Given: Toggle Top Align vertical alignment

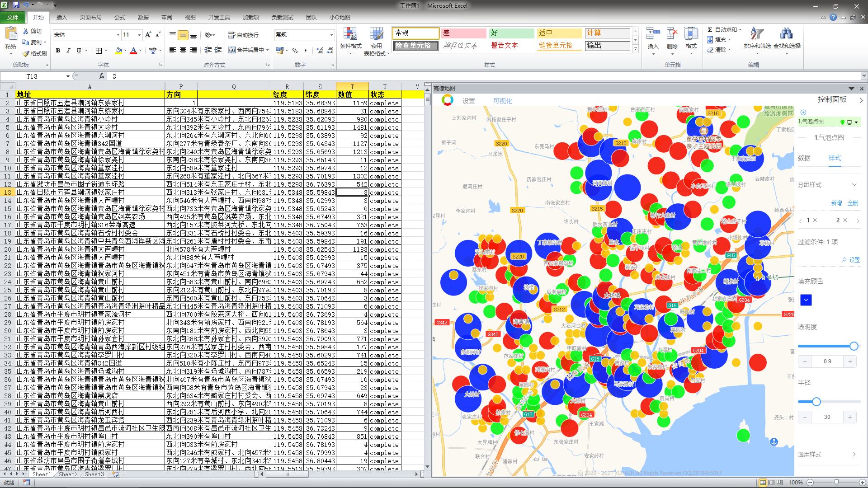Looking at the screenshot, I should 173,35.
